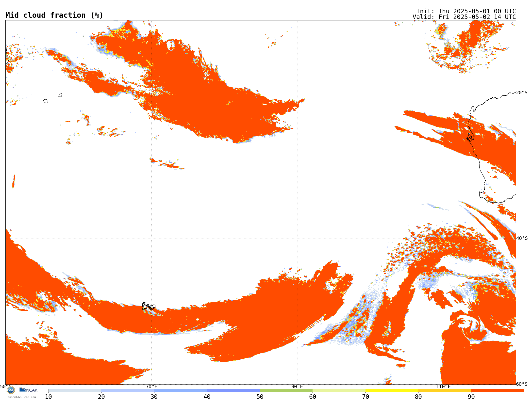Screen dimensions: 532x400
Task: Click the 90+ orange-red color band
Action: 498,391
